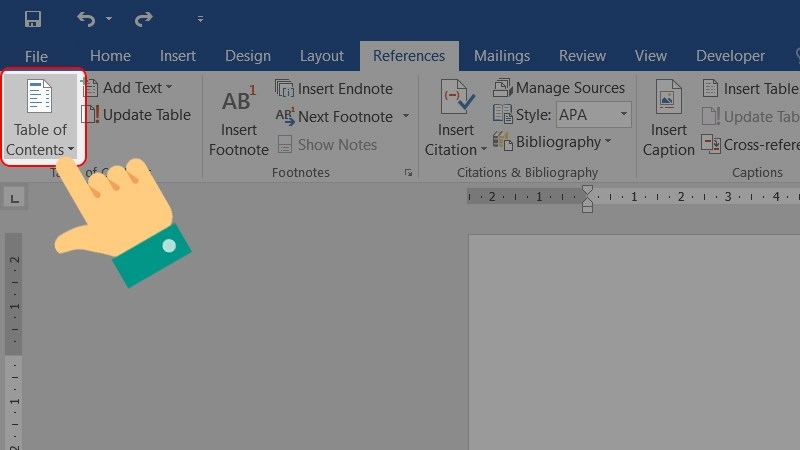Open the Footnotes dialog launcher

click(x=408, y=173)
